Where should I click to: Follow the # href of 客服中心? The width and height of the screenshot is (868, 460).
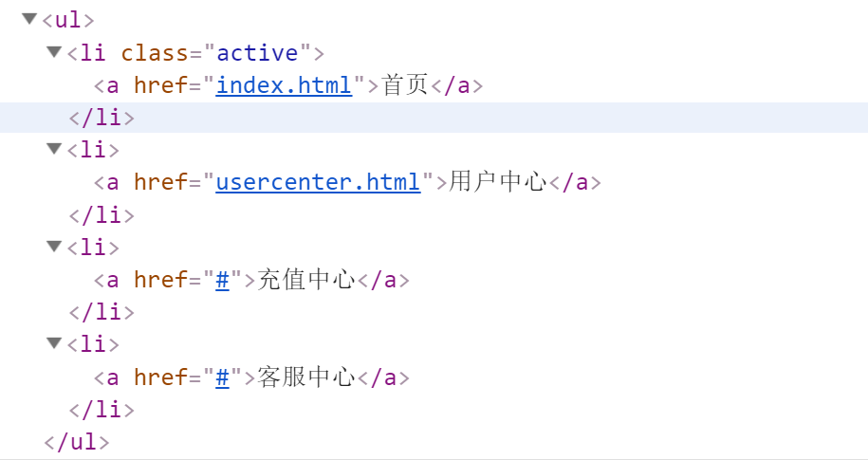pos(223,377)
